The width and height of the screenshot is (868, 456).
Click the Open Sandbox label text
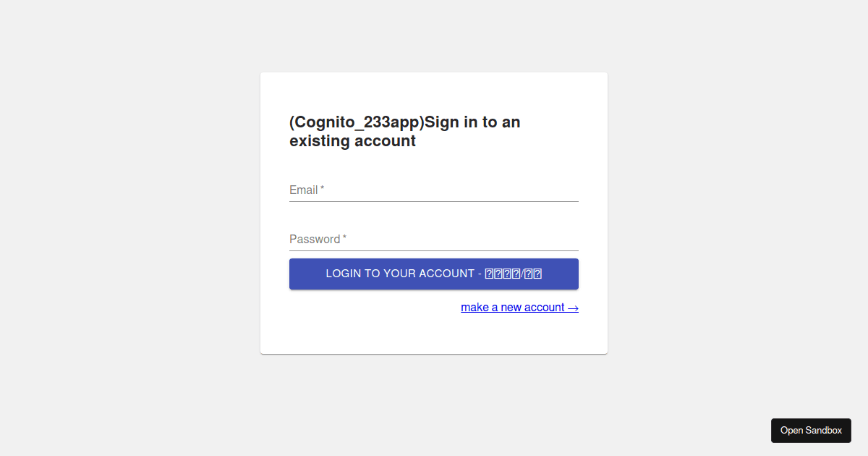pos(811,430)
